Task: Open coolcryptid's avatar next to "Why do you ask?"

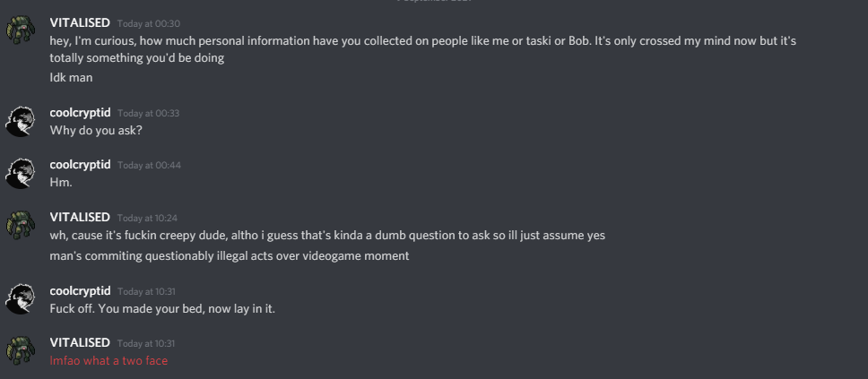Action: (x=21, y=121)
